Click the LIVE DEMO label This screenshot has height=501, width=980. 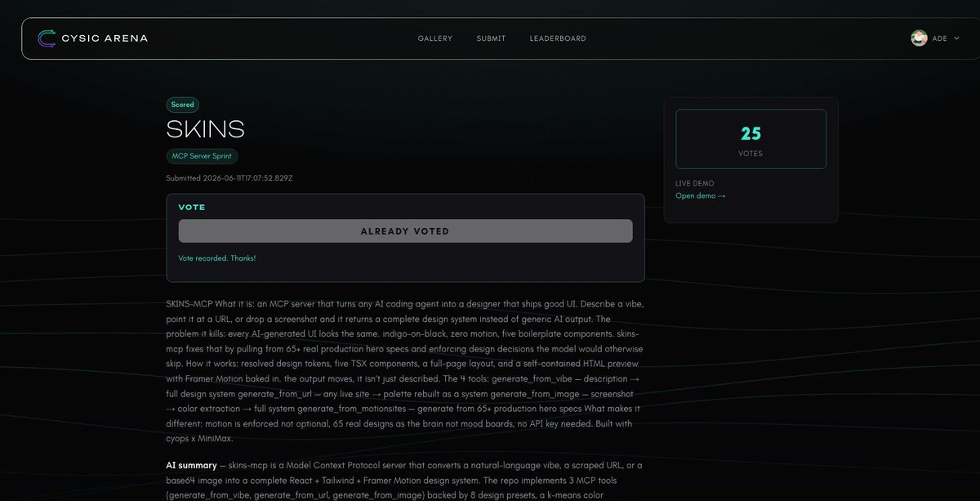tap(695, 184)
